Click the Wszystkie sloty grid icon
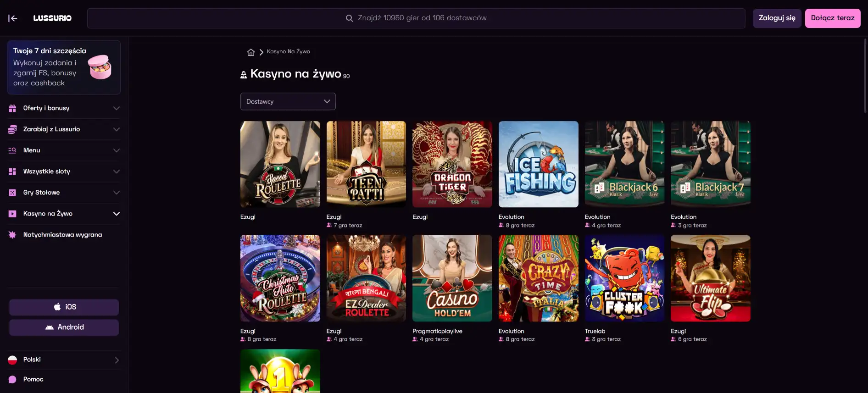Image resolution: width=868 pixels, height=393 pixels. [12, 172]
